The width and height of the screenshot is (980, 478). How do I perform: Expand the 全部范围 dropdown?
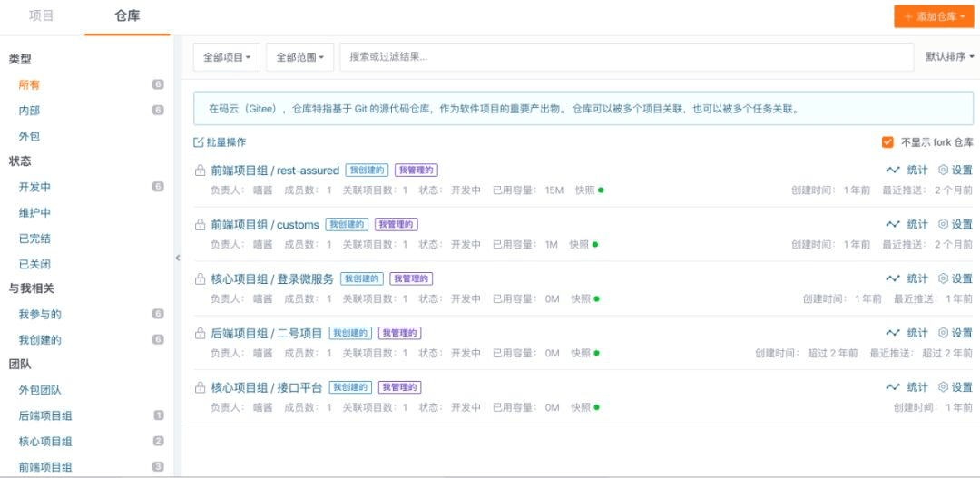tap(300, 57)
